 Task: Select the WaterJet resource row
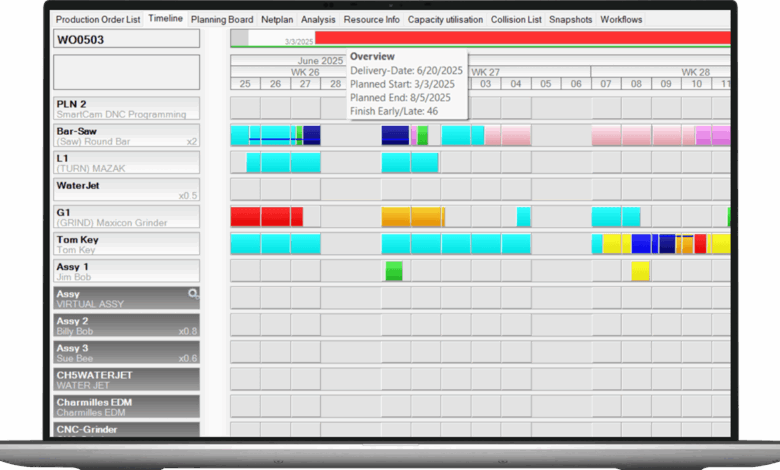126,190
